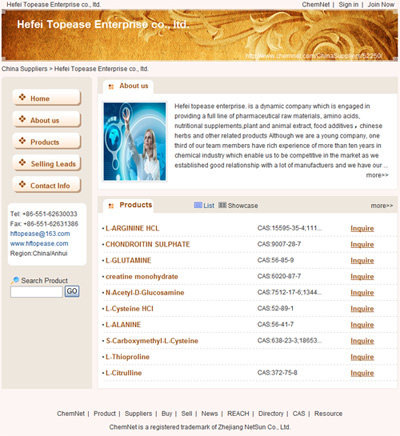Click more link in About us

click(377, 175)
